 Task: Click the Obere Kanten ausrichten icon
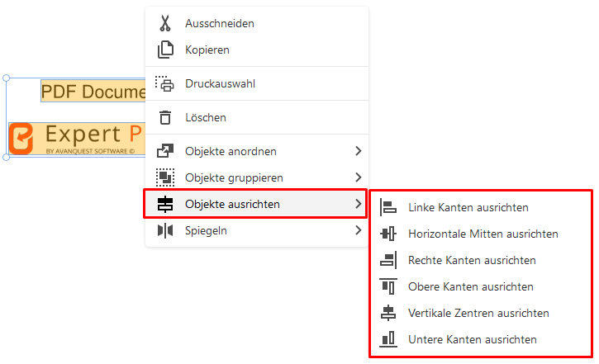tap(388, 286)
